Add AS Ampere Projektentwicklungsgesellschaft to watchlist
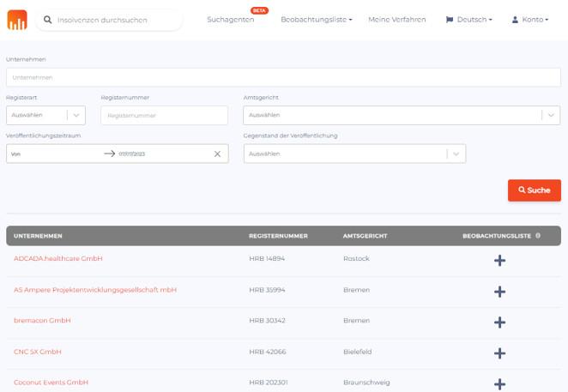 point(499,292)
